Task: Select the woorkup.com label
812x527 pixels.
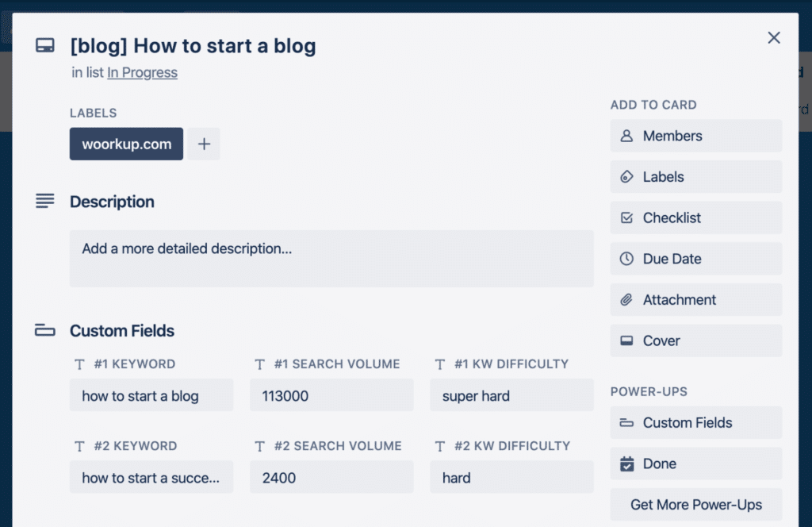Action: [x=126, y=144]
